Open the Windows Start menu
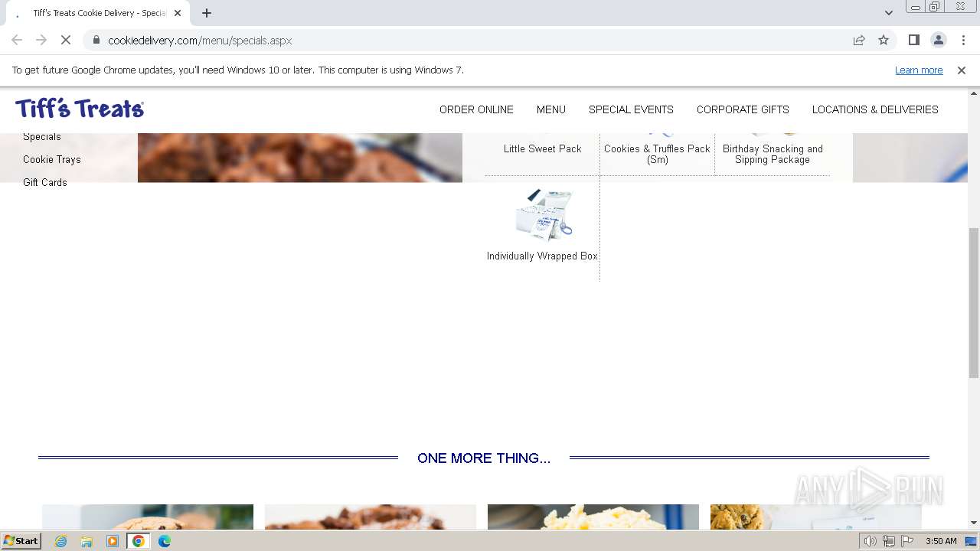 pos(21,540)
